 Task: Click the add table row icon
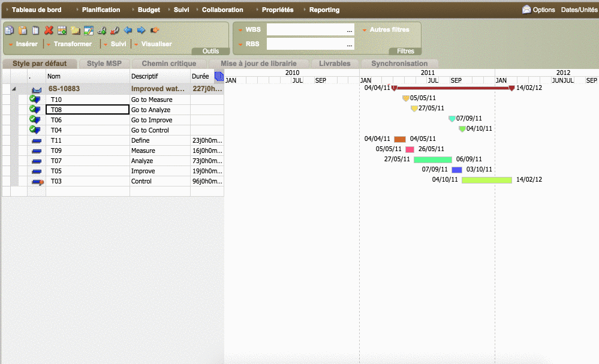coord(62,30)
